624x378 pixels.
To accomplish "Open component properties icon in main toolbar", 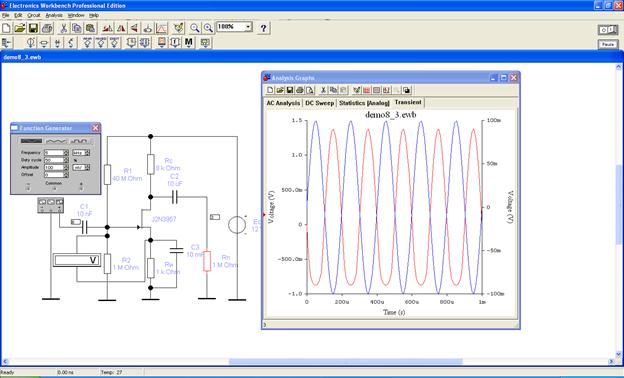I will click(179, 28).
